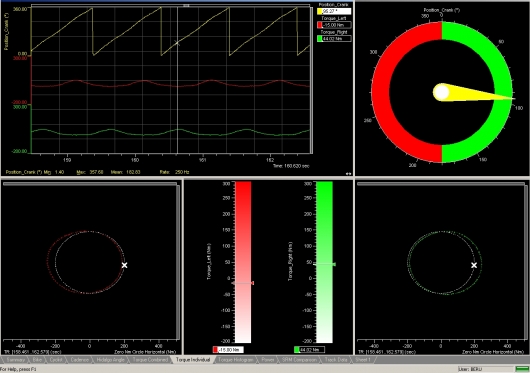The image size is (530, 373).
Task: Click the red Torque_Left legend swatch
Action: (319, 25)
